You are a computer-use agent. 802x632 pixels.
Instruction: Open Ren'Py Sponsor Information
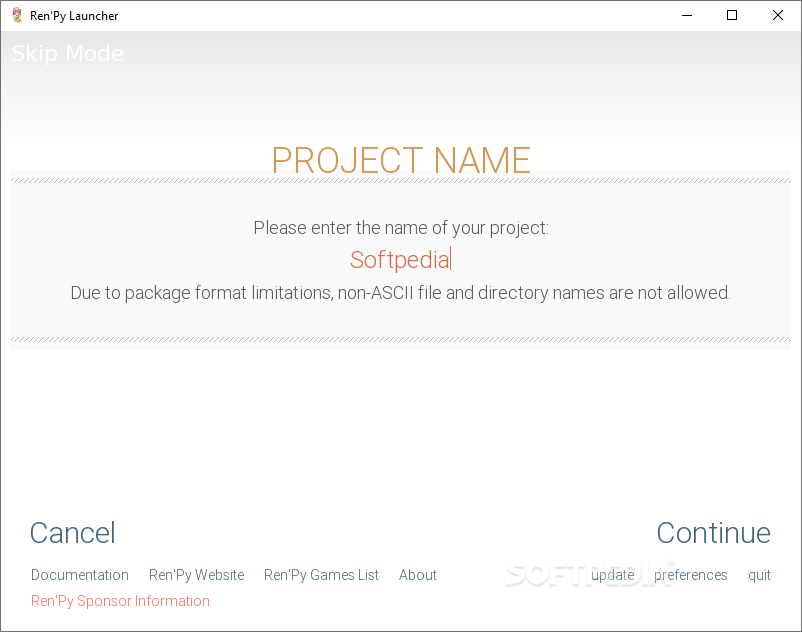click(120, 601)
